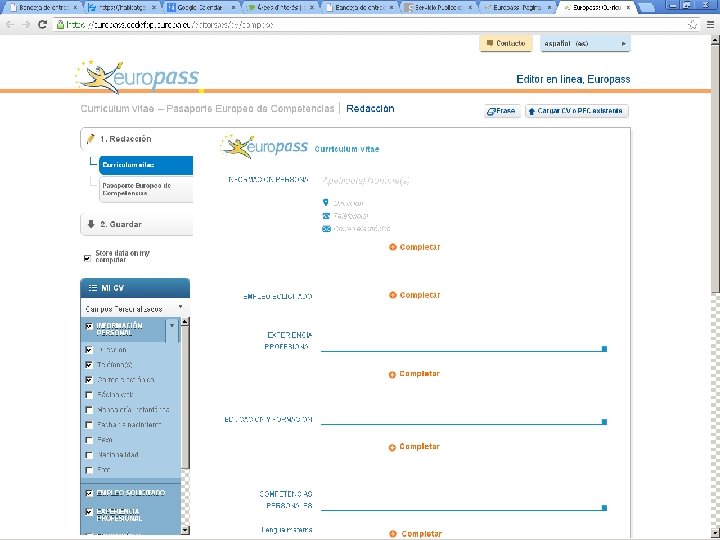720x540 pixels.
Task: Click the Contacto button
Action: click(506, 43)
